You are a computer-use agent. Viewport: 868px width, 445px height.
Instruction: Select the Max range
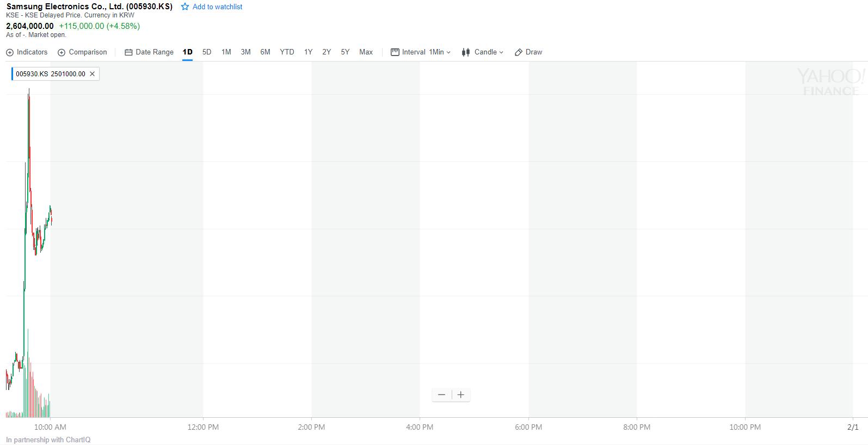[366, 52]
